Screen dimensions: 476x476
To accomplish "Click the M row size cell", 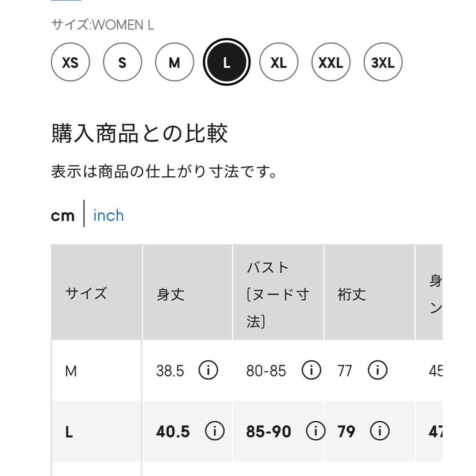I will [x=96, y=370].
